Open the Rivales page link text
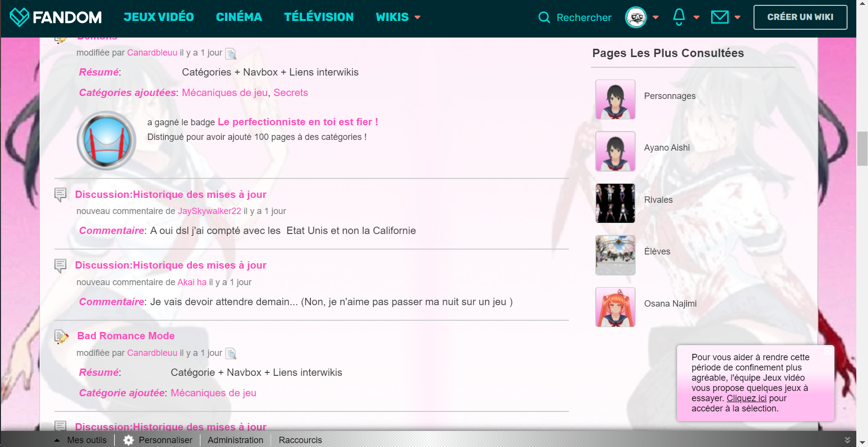Viewport: 868px width, 447px height. pyautogui.click(x=658, y=200)
